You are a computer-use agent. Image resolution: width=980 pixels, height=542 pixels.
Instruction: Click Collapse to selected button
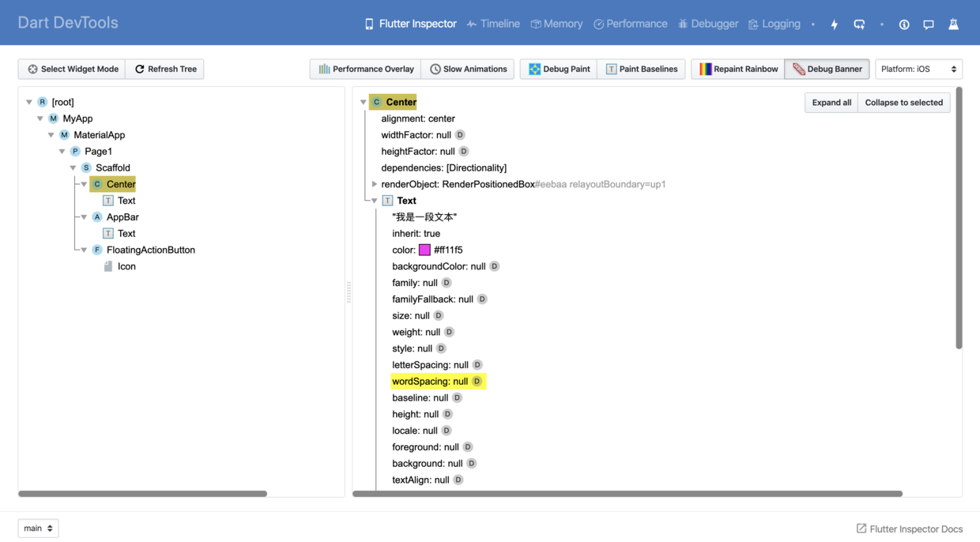coord(904,103)
